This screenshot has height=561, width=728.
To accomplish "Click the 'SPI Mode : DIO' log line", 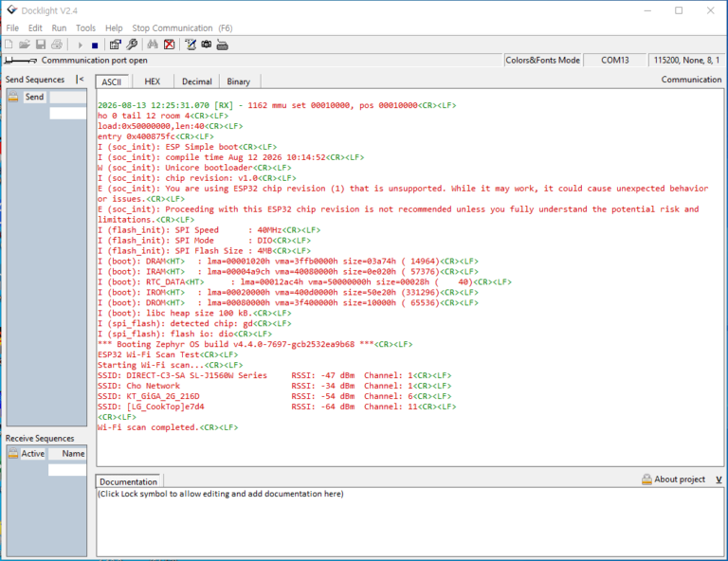I will coord(205,241).
